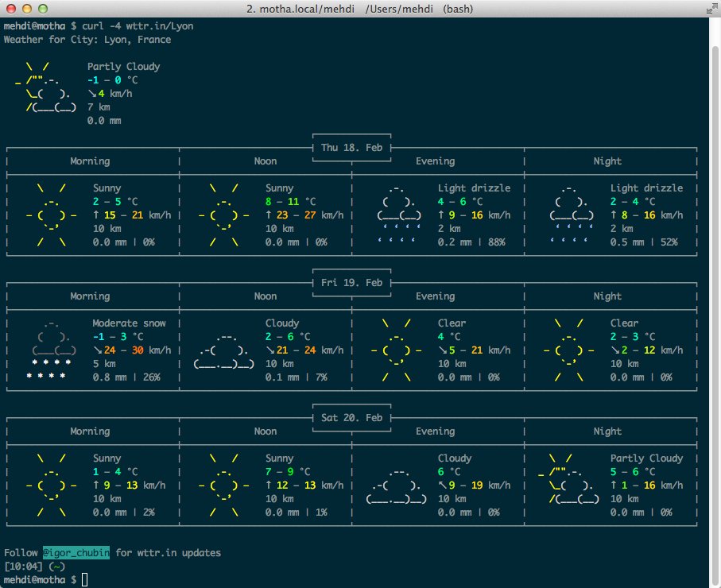This screenshot has height=588, width=721.
Task: Click 'Moderate snow' label on Friday Morning
Action: [x=130, y=323]
